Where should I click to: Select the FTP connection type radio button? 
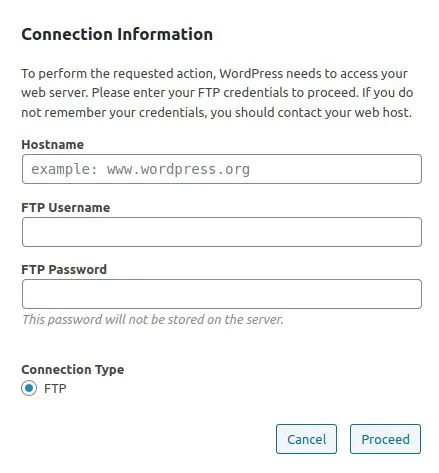pos(29,388)
